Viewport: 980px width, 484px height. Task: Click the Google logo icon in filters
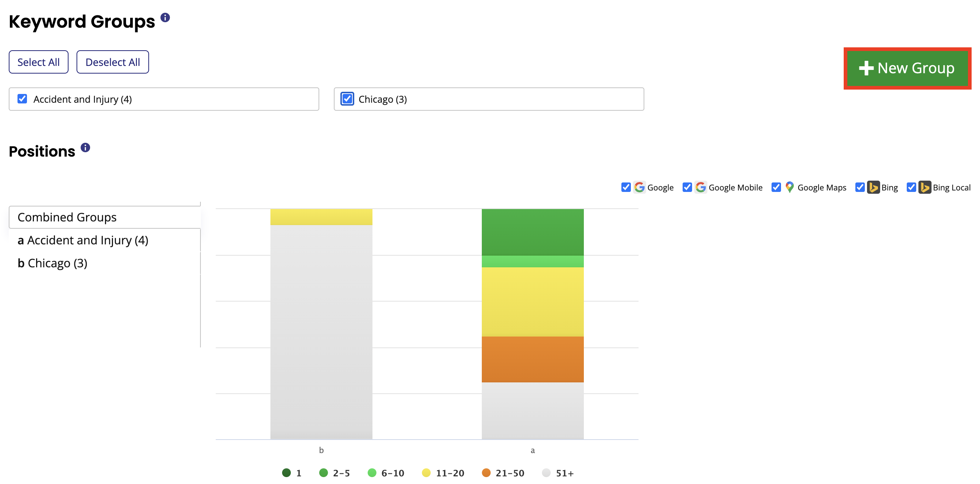[x=640, y=187]
